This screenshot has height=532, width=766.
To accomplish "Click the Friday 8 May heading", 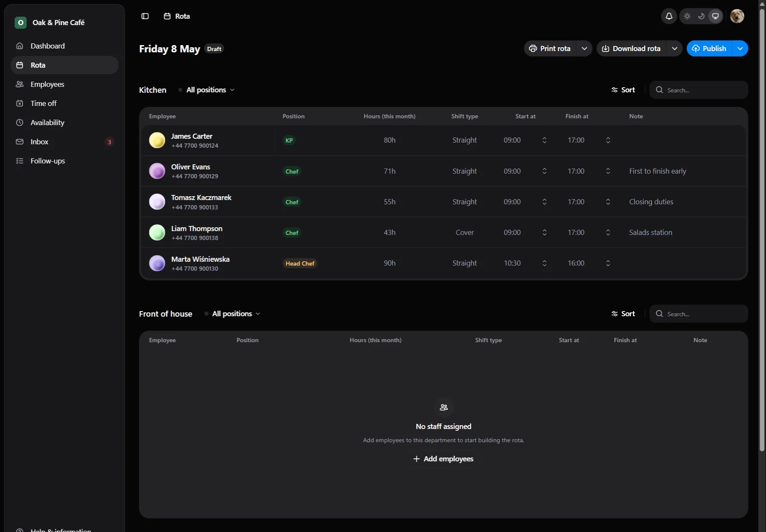I will tap(169, 49).
